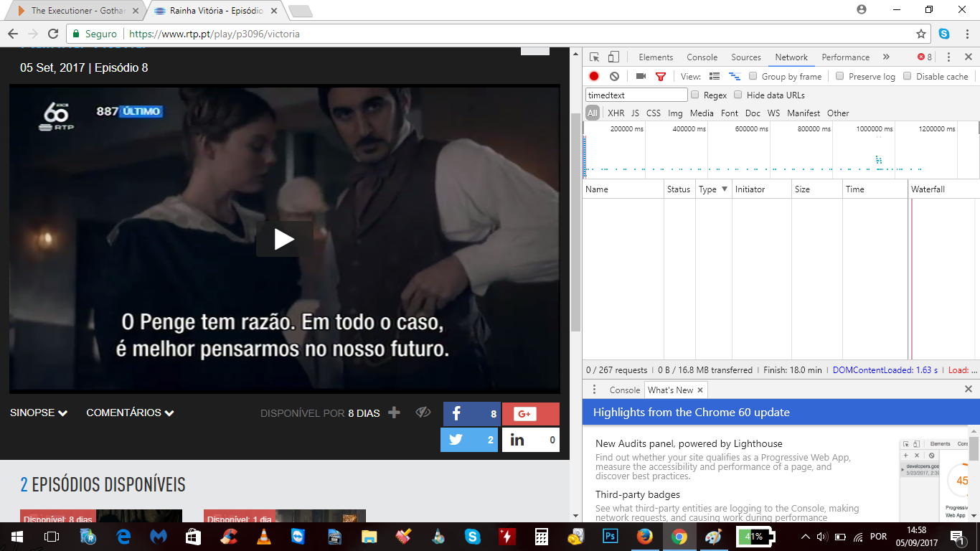980x551 pixels.
Task: Expand the SINOPSE section
Action: (39, 413)
